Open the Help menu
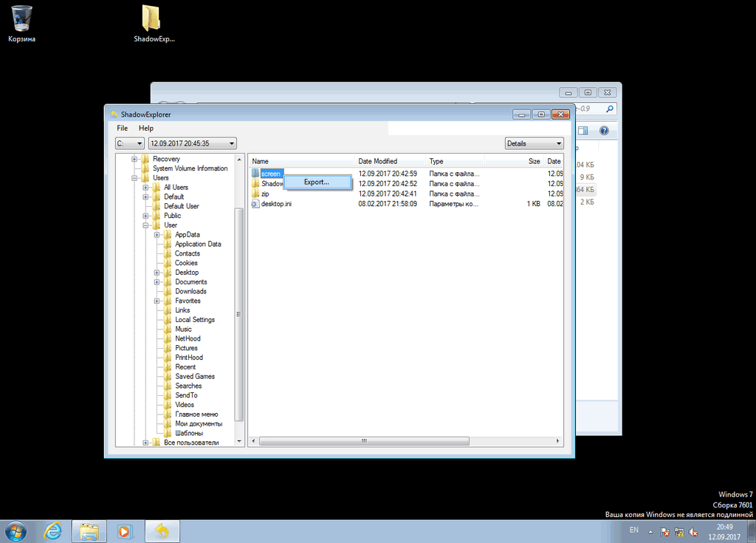Viewport: 756px width, 543px height. [146, 128]
